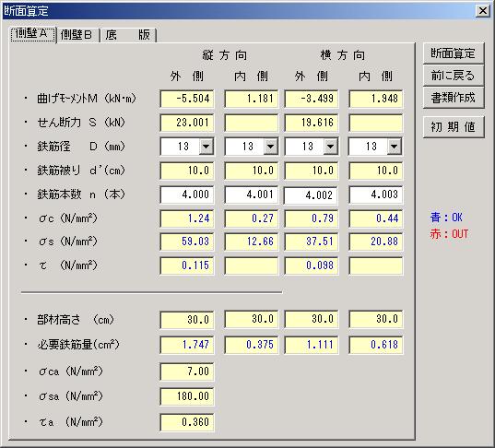
Task: Click 書類作成 to create documents
Action: tap(454, 98)
